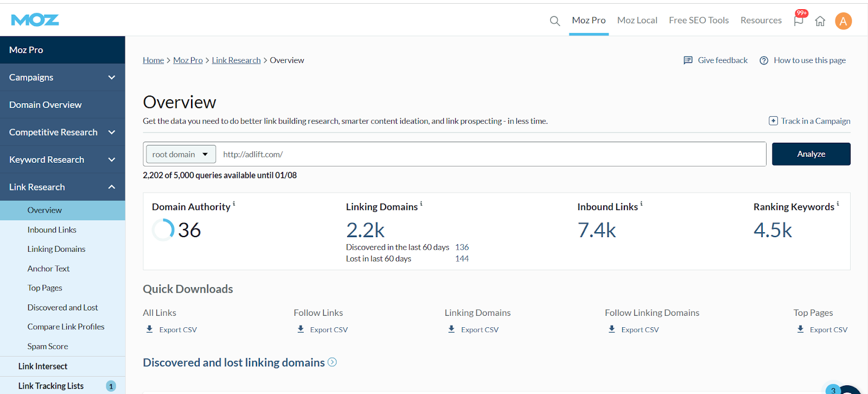Image resolution: width=868 pixels, height=394 pixels.
Task: Click download icon under Follow Links
Action: 301,329
